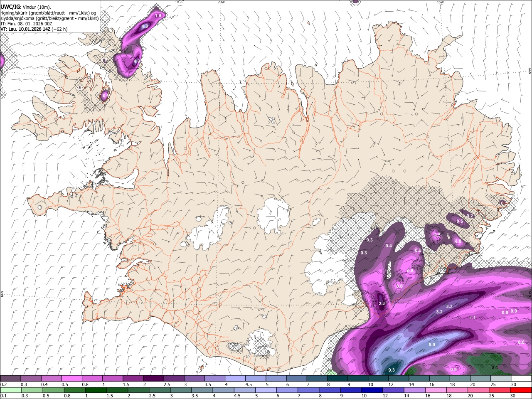Pick the white 30 swatch in top legend row
The width and height of the screenshot is (532, 399).
coord(521,378)
